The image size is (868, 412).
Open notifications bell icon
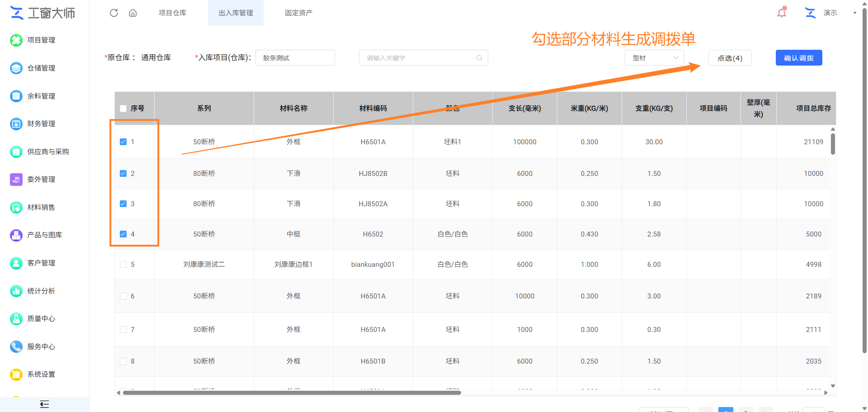click(782, 12)
